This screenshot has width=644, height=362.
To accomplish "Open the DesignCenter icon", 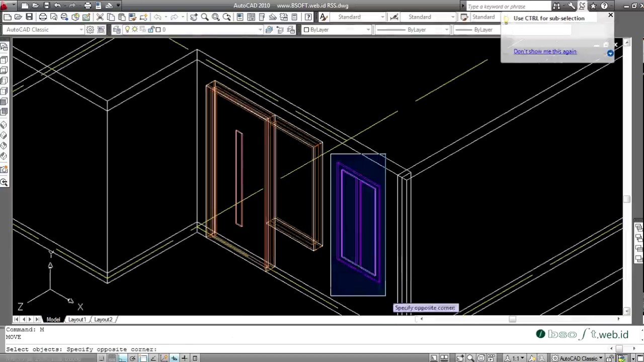I will [251, 17].
